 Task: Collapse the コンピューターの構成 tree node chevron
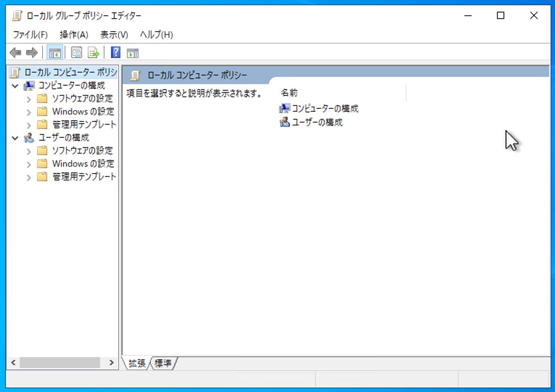coord(15,86)
